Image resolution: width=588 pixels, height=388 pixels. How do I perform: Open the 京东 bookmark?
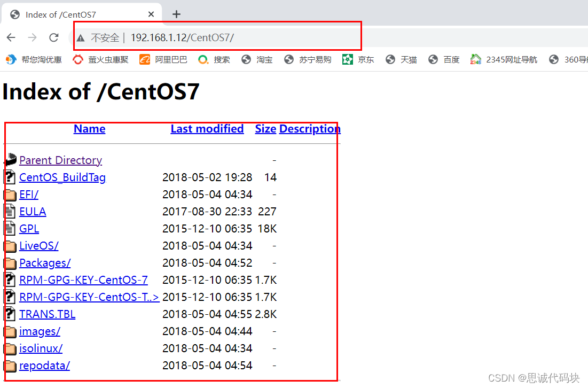coord(358,60)
